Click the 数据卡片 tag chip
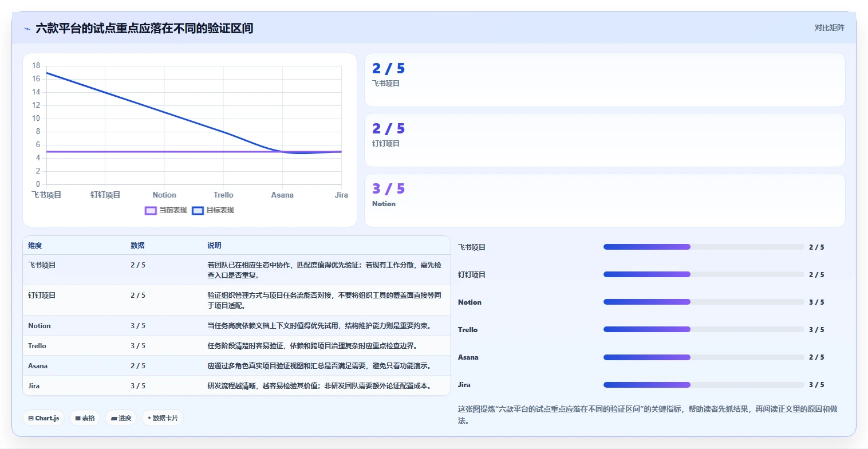Image resolution: width=868 pixels, height=449 pixels. 163,418
